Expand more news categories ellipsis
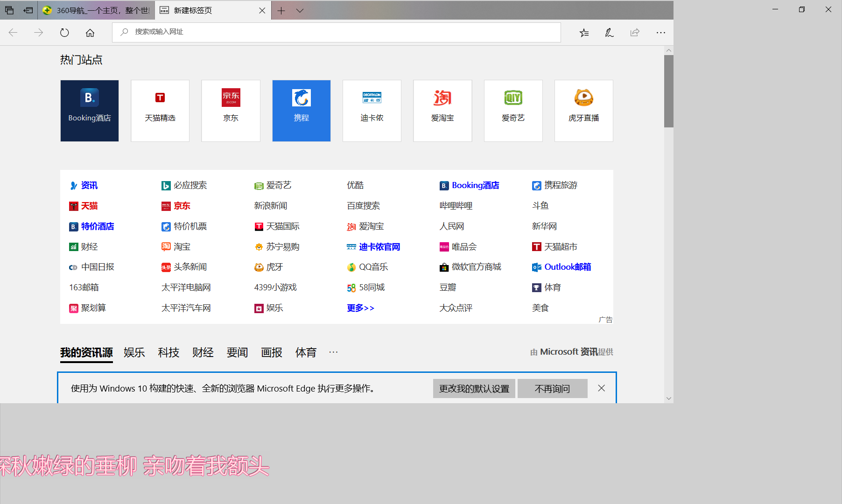Viewport: 842px width, 504px height. pos(333,352)
